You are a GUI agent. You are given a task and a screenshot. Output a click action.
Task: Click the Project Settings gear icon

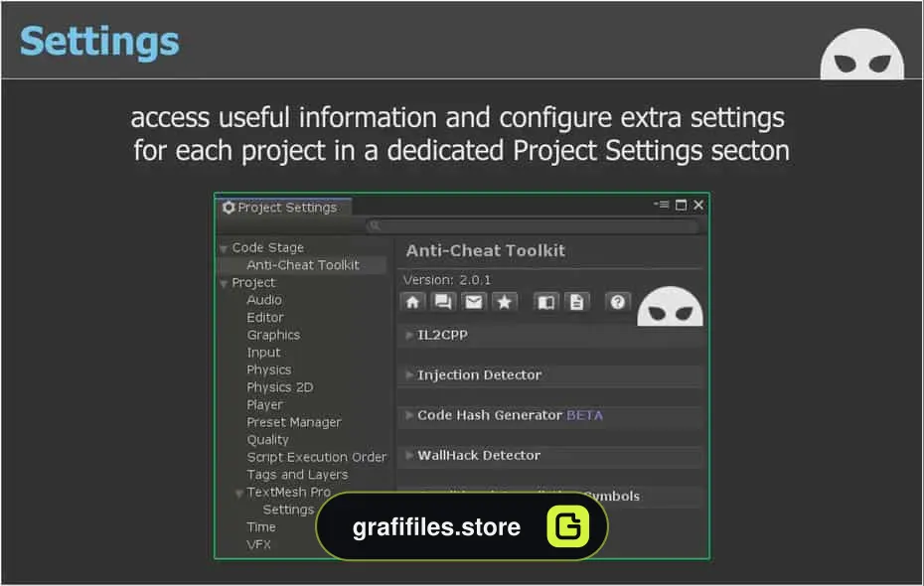click(229, 208)
